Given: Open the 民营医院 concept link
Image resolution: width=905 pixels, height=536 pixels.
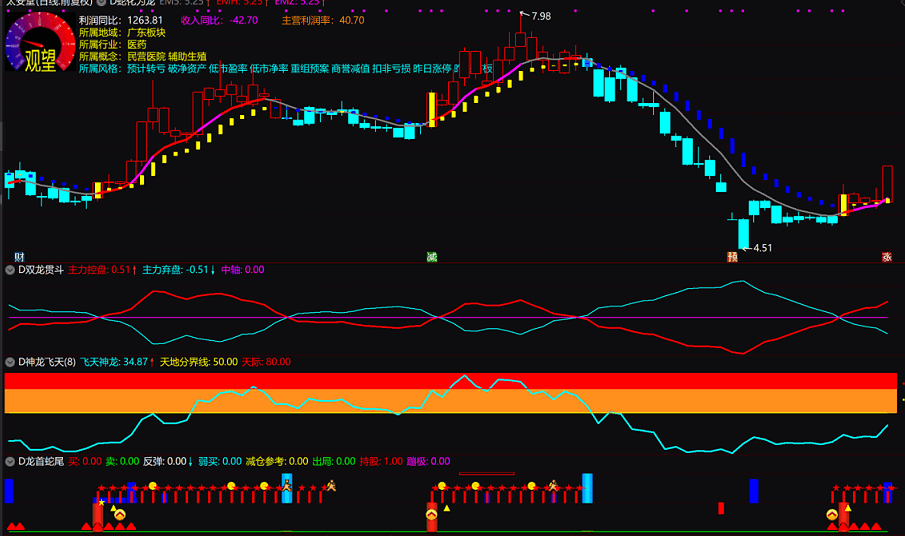Looking at the screenshot, I should [x=147, y=57].
